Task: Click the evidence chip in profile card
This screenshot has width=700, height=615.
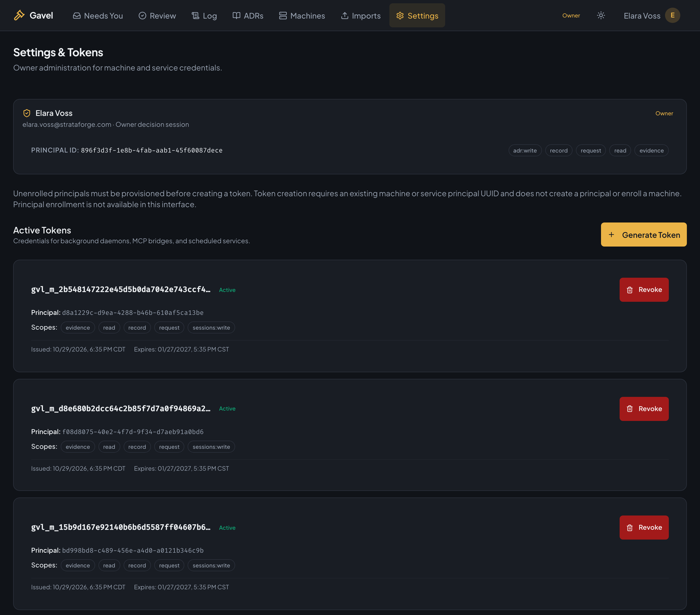Action: (x=651, y=151)
